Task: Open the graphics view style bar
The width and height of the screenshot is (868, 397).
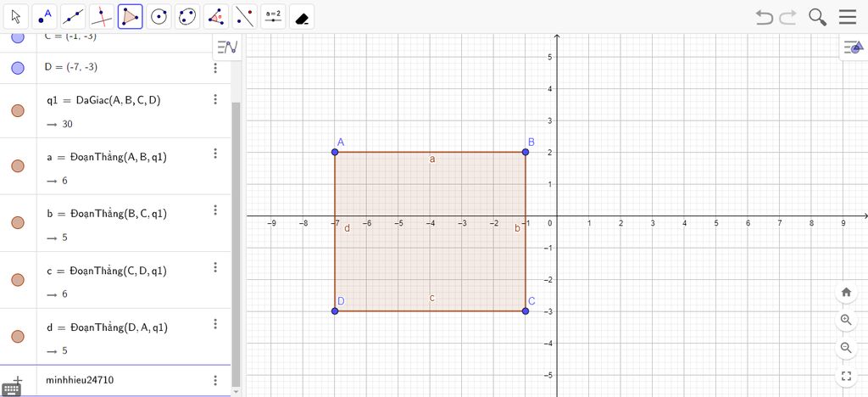Action: click(x=854, y=48)
